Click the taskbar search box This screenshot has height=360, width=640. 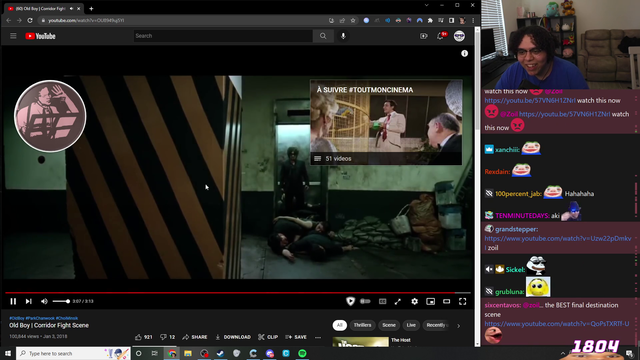click(x=73, y=353)
